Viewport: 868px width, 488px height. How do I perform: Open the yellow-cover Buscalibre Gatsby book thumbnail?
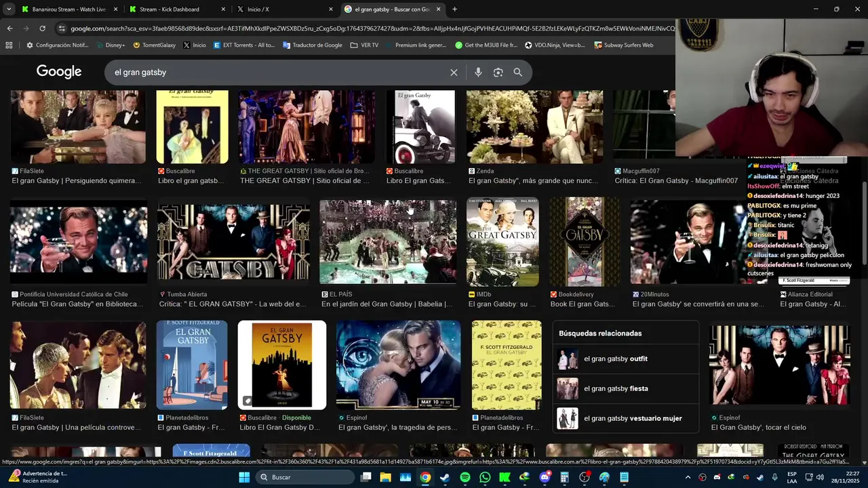pos(193,127)
